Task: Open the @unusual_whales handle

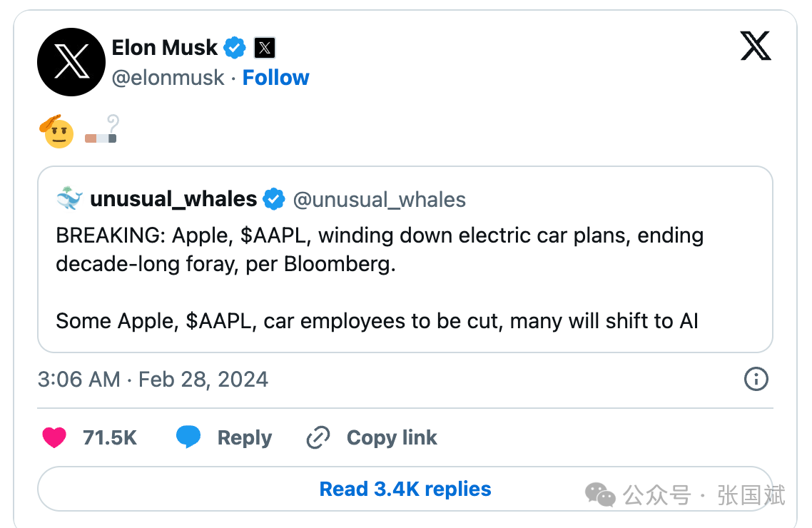Action: point(379,200)
